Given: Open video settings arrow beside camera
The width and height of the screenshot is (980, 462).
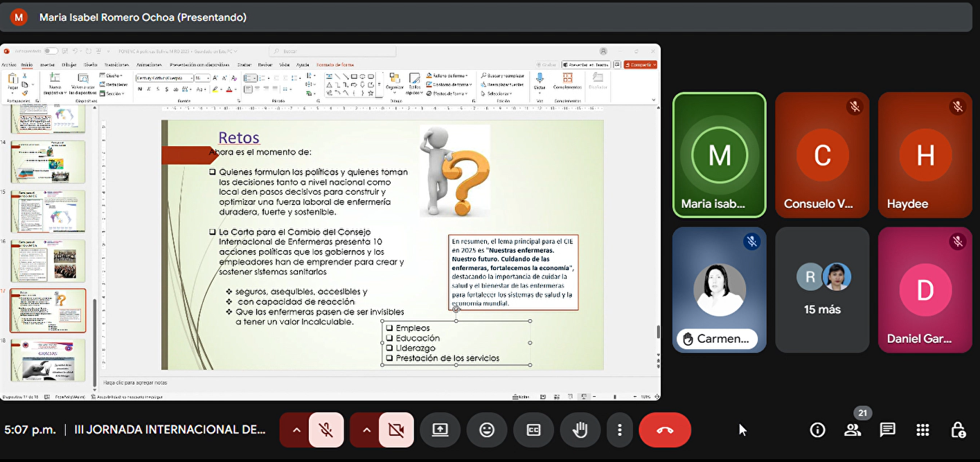Looking at the screenshot, I should pos(366,430).
